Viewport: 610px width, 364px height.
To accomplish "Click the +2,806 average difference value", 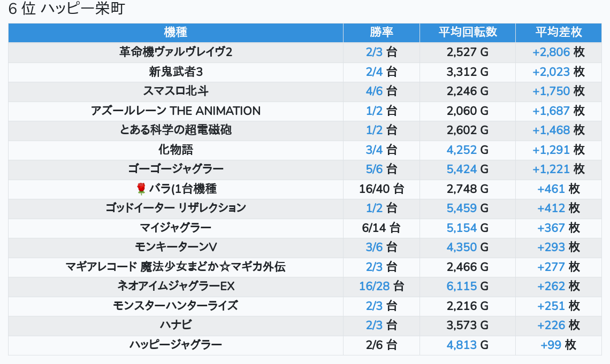I will (551, 52).
